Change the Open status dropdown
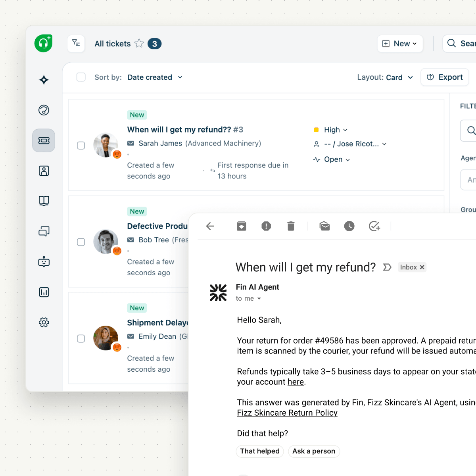Screen dimensions: 476x476 click(337, 159)
